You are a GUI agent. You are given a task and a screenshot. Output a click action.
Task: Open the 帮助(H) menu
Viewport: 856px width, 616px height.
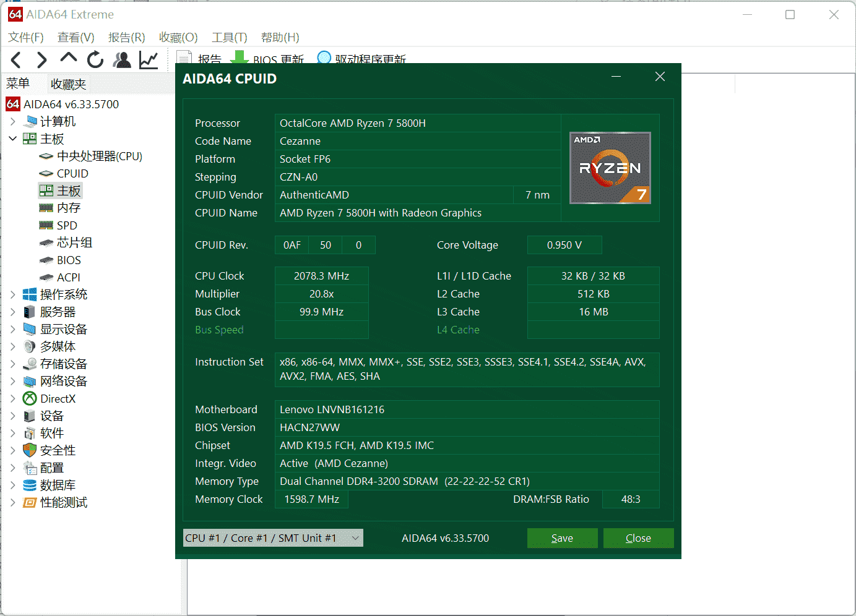(280, 37)
